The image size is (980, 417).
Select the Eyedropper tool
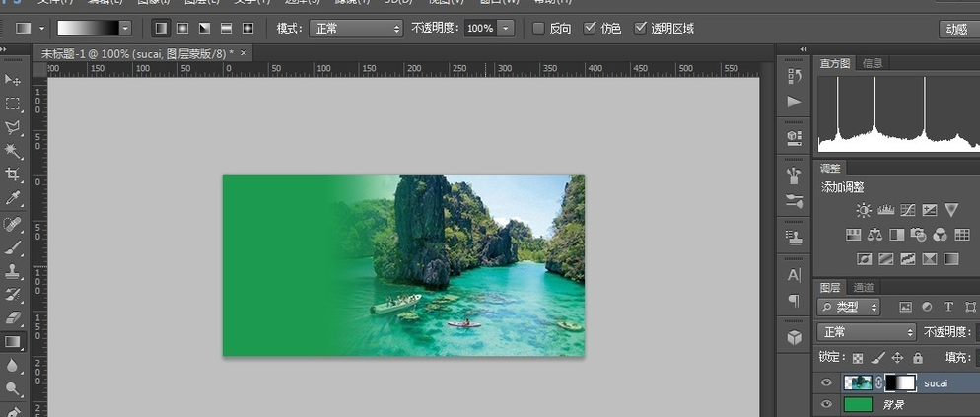coord(13,198)
